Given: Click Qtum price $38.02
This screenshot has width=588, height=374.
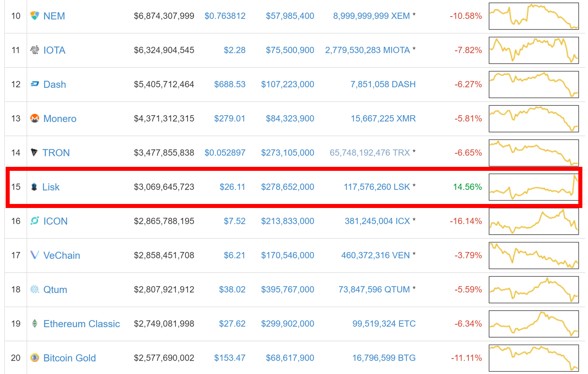Looking at the screenshot, I should click(x=232, y=290).
